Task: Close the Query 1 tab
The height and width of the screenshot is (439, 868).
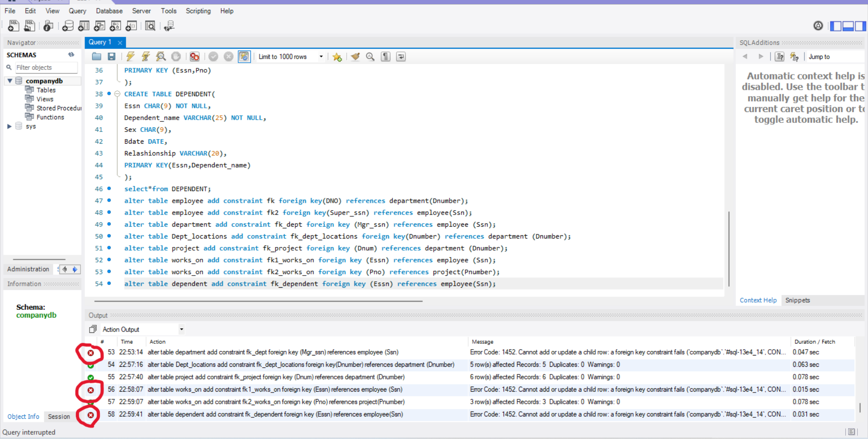Action: (x=120, y=42)
